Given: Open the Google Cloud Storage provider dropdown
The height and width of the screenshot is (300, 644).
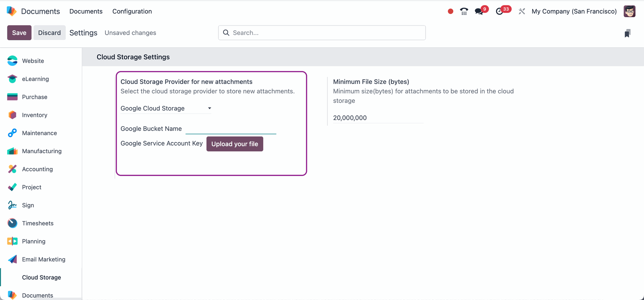Looking at the screenshot, I should pyautogui.click(x=166, y=108).
